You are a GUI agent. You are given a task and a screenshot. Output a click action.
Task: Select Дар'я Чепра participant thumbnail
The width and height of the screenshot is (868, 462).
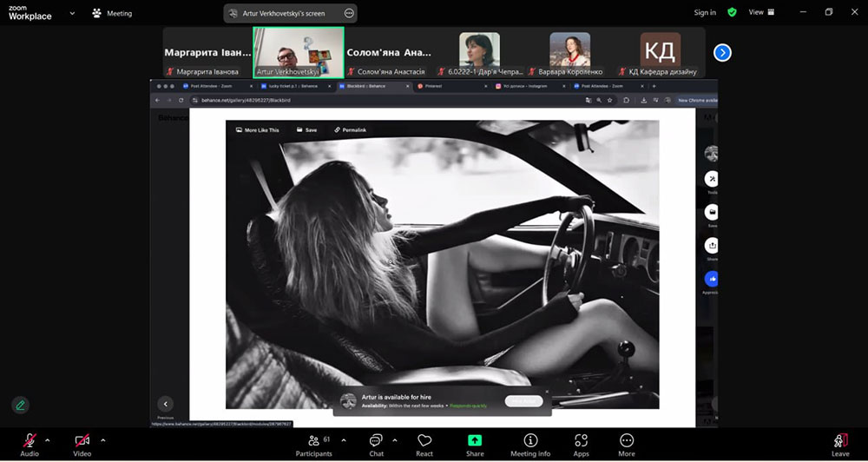[479, 53]
